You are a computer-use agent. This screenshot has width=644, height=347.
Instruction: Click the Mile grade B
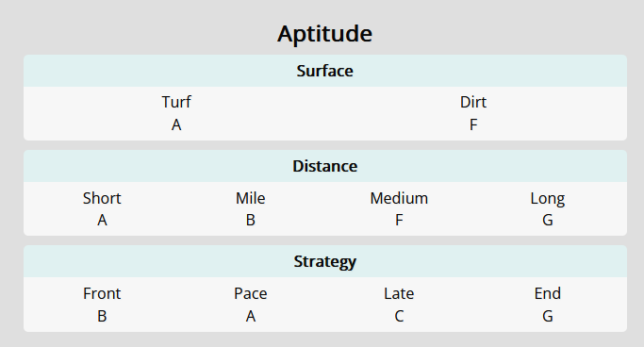coord(251,220)
